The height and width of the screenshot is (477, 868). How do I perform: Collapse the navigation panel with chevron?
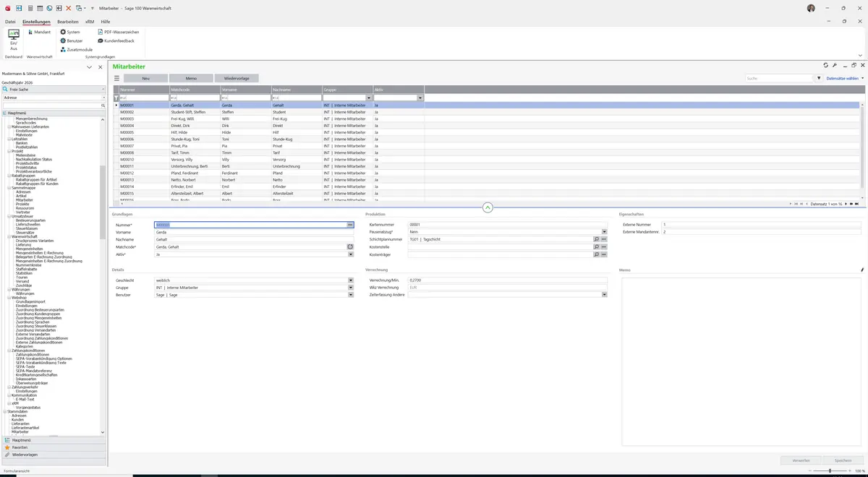(x=90, y=67)
